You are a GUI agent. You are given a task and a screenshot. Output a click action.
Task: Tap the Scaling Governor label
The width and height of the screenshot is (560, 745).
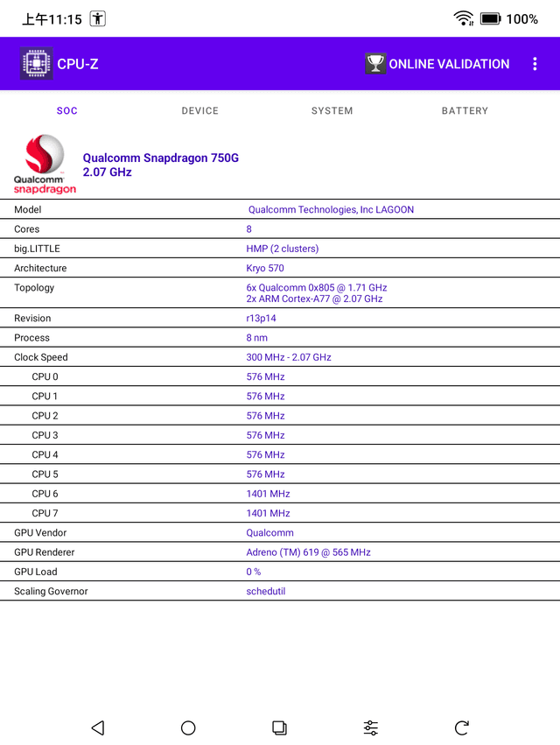point(51,591)
